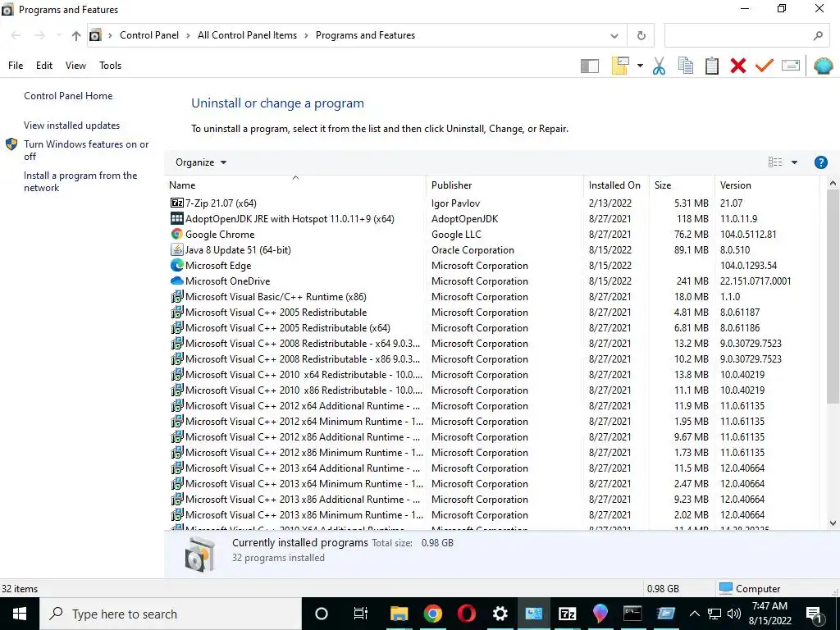Click the Paste clipboard icon
840x630 pixels.
point(711,66)
